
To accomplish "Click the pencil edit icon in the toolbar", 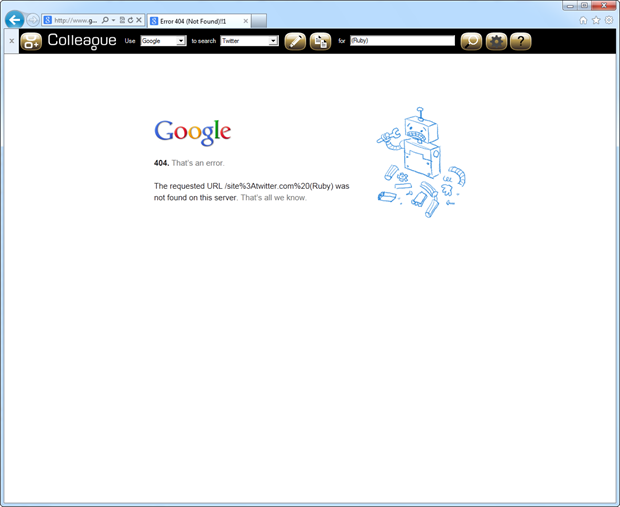I will tap(295, 41).
